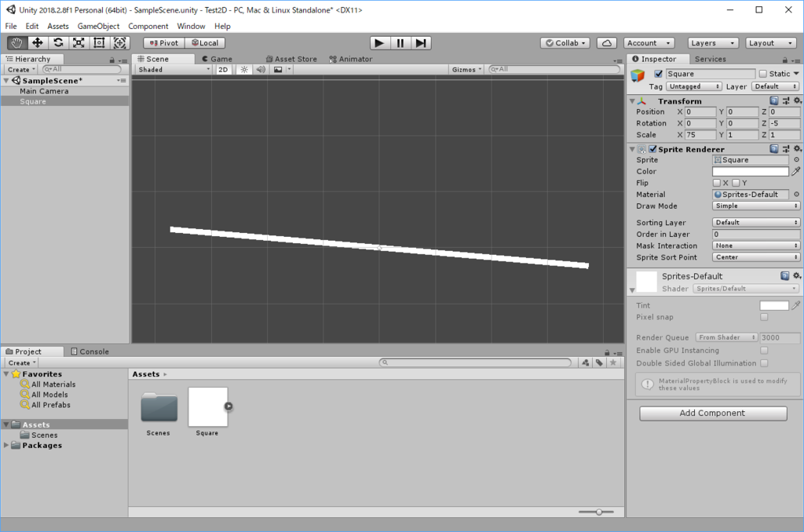Toggle scene audio icon
Image resolution: width=804 pixels, height=532 pixels.
[x=261, y=69]
